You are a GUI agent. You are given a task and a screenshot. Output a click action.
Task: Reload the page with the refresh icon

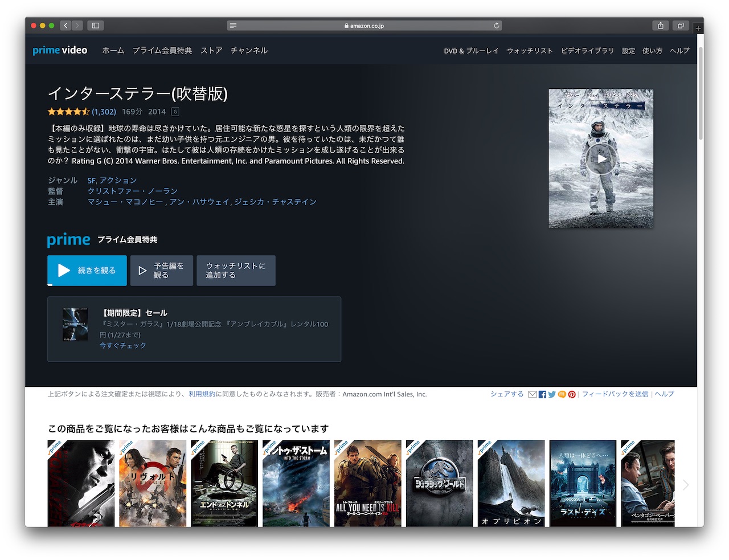click(x=497, y=26)
